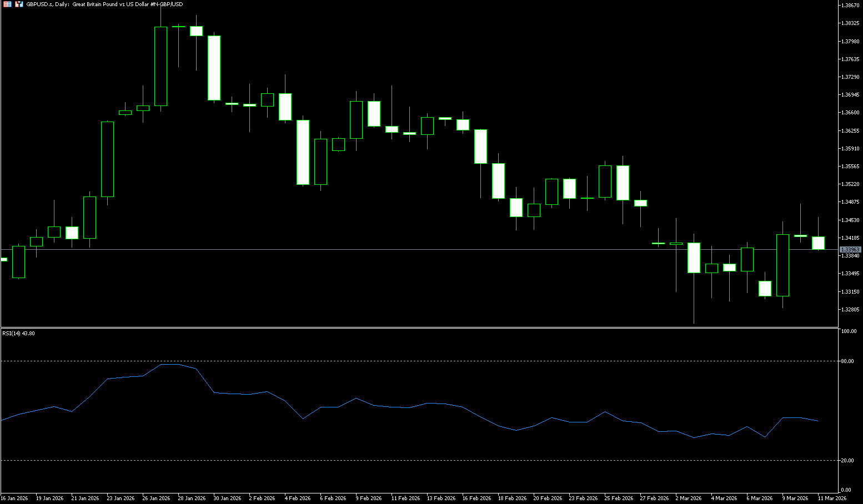Viewport: 863px width, 504px height.
Task: Click the highlighted current price tag 1.33963
Action: [x=850, y=250]
